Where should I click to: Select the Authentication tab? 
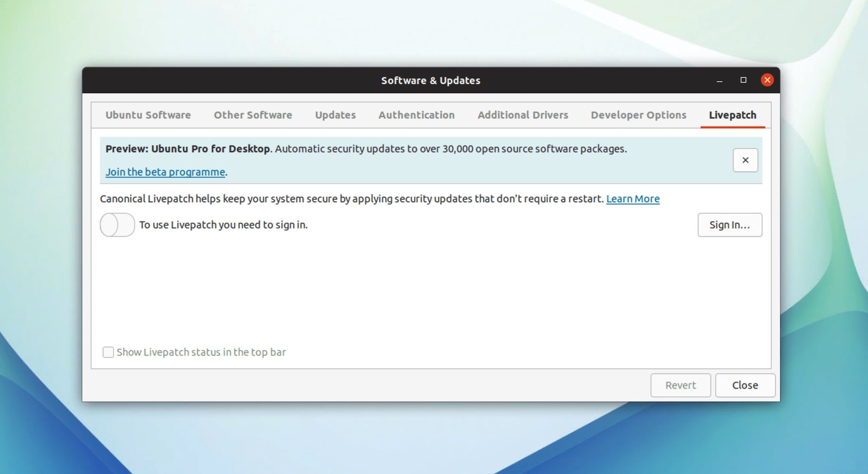(x=416, y=115)
